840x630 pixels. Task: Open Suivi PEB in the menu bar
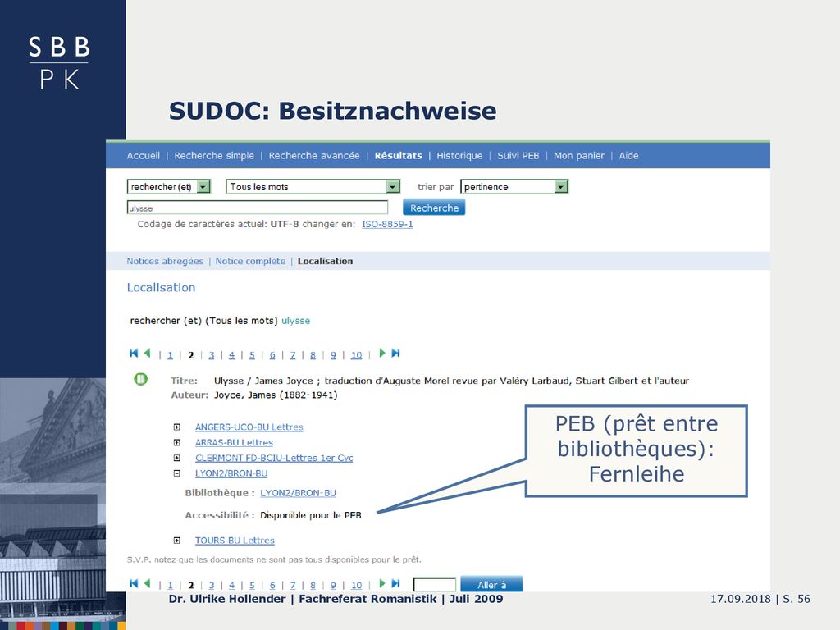[518, 155]
